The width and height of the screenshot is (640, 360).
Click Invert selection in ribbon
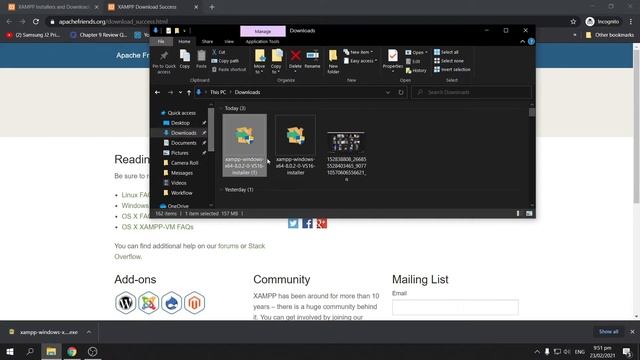(452, 69)
